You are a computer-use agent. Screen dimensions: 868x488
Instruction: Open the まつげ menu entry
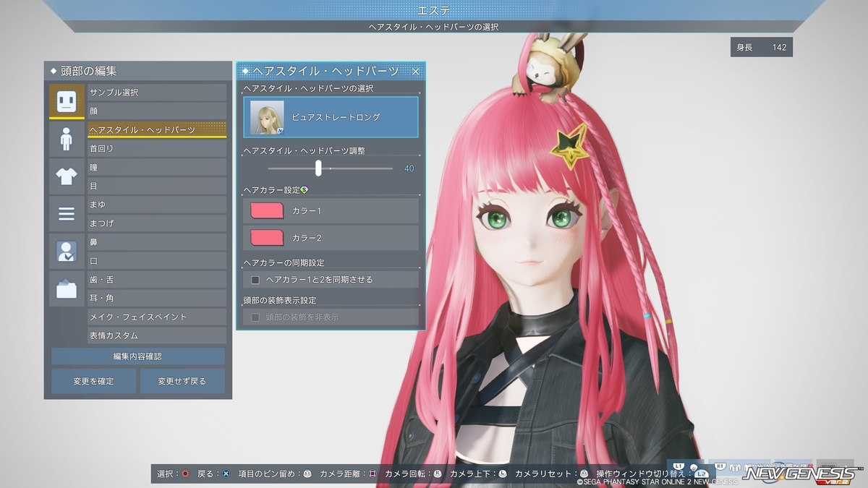[x=157, y=223]
